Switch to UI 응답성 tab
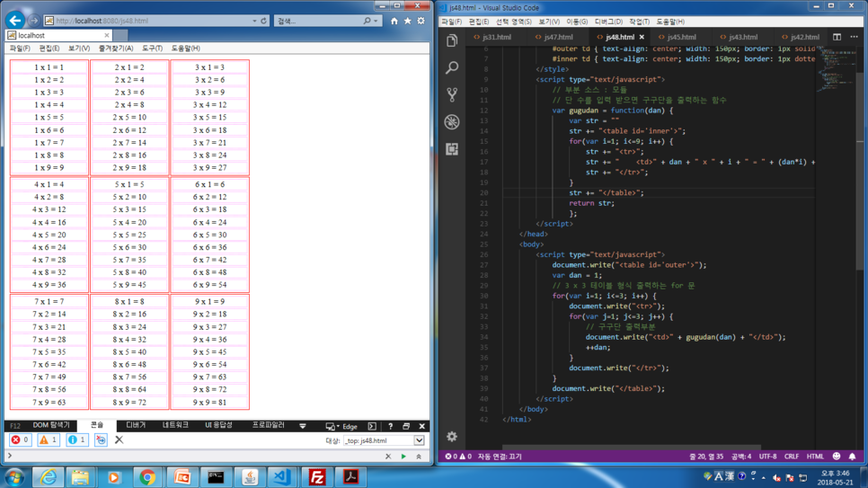The height and width of the screenshot is (488, 868). pyautogui.click(x=218, y=425)
